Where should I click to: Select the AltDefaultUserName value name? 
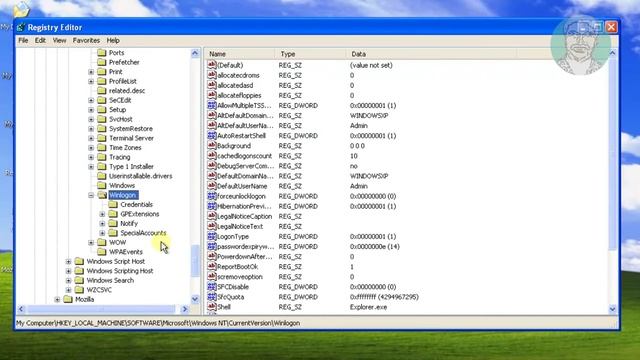(245, 126)
